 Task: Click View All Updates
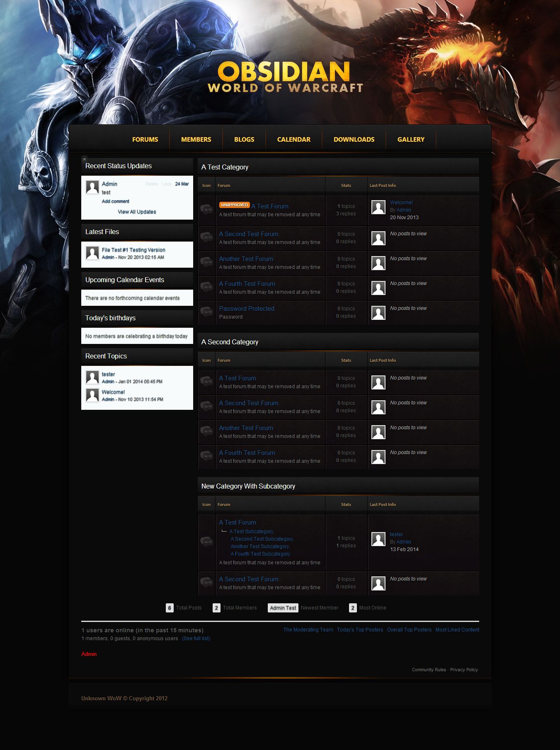point(137,212)
